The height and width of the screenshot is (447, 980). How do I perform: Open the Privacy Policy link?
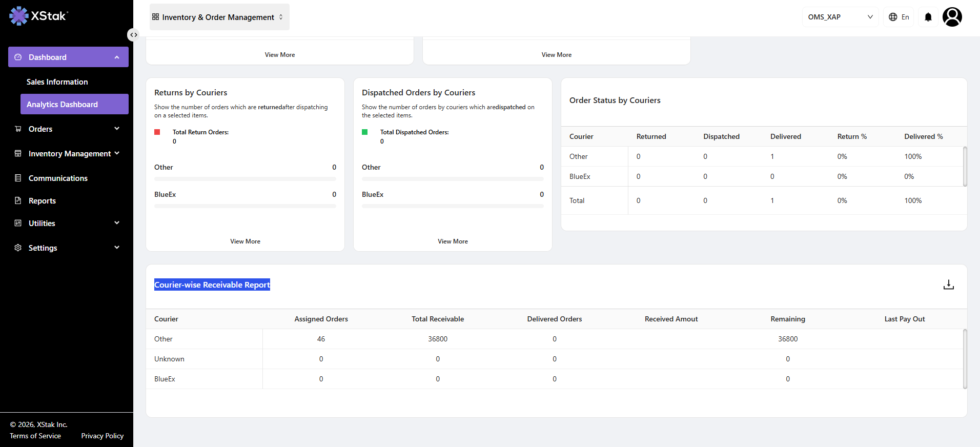click(103, 436)
